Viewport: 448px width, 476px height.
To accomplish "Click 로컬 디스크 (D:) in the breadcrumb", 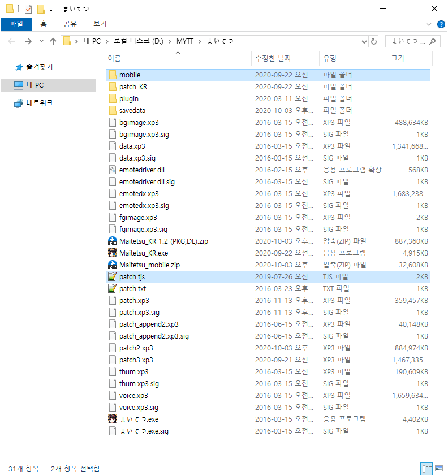I will pyautogui.click(x=139, y=41).
